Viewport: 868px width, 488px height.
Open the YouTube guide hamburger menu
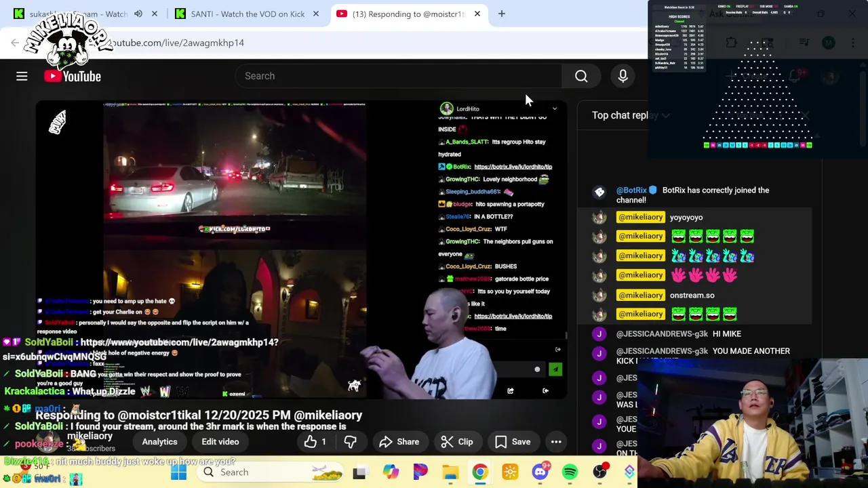(22, 76)
